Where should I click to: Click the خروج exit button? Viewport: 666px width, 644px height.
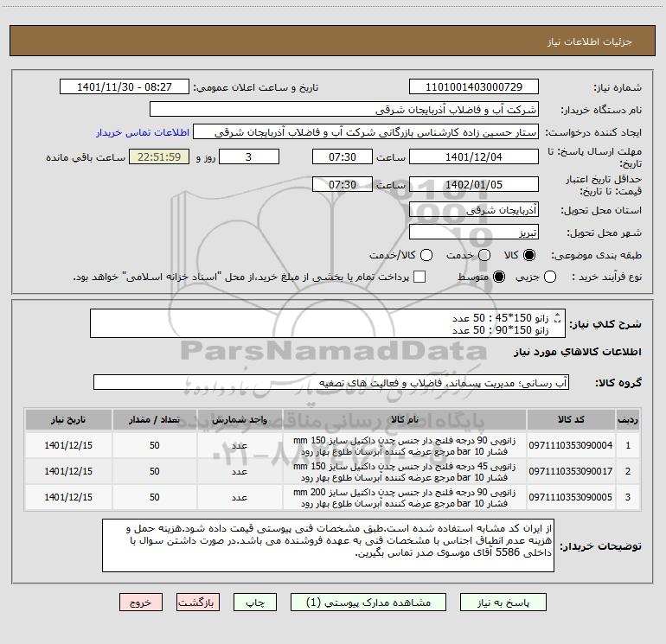pyautogui.click(x=141, y=603)
